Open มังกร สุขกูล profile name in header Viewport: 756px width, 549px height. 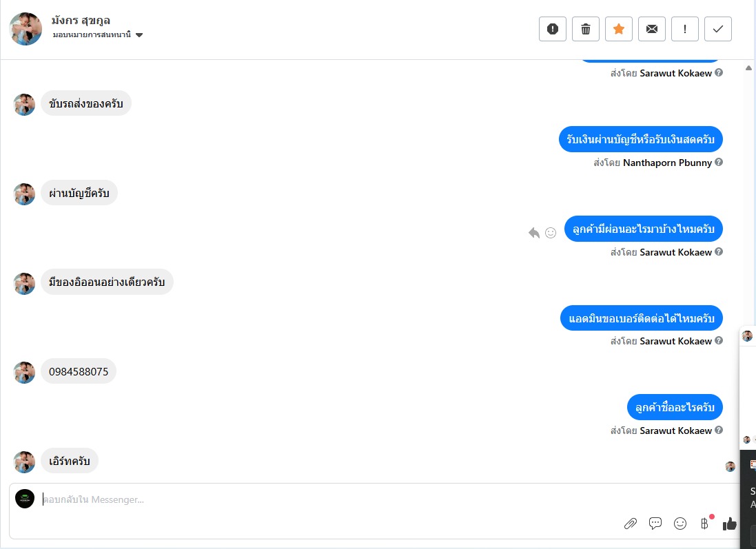pos(81,20)
